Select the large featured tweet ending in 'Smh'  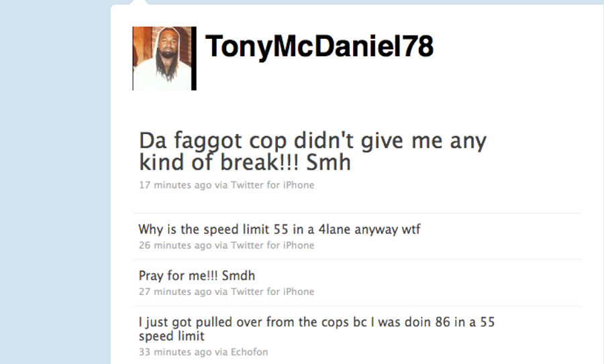tap(312, 151)
